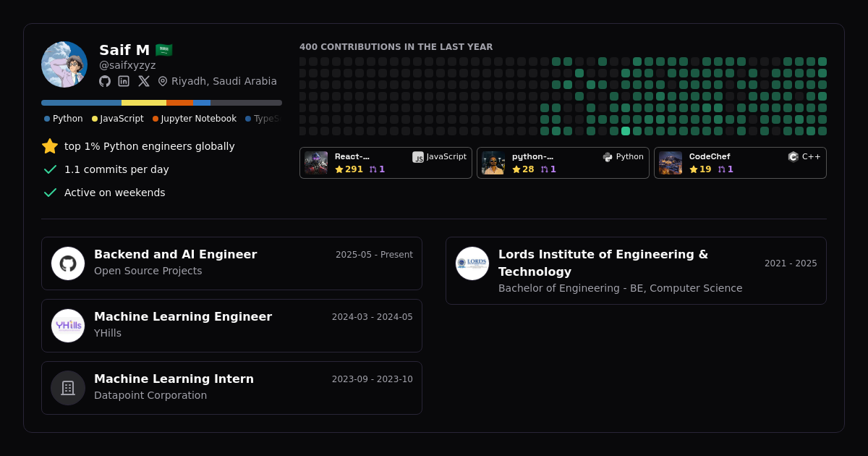868x456 pixels.
Task: Select the Jupyter Notebook language legend item
Action: click(195, 119)
